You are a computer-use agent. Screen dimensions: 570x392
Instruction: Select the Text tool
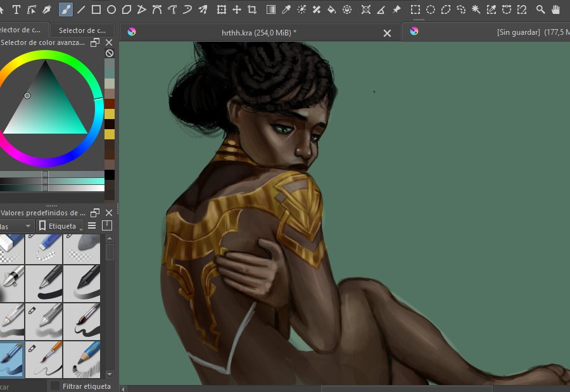16,9
